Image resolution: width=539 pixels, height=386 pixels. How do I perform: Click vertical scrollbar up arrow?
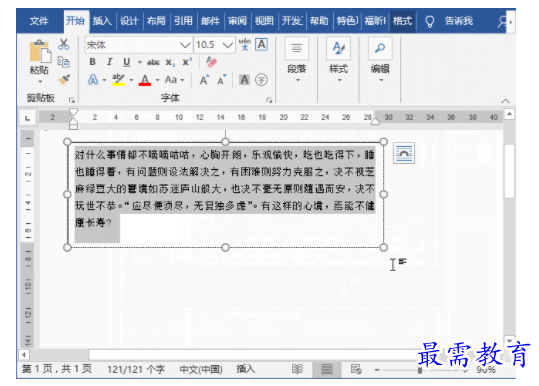click(509, 114)
